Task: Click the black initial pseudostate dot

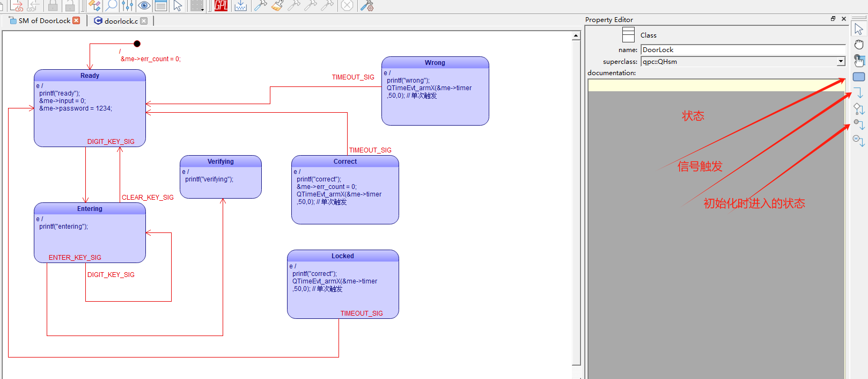Action: click(x=137, y=43)
